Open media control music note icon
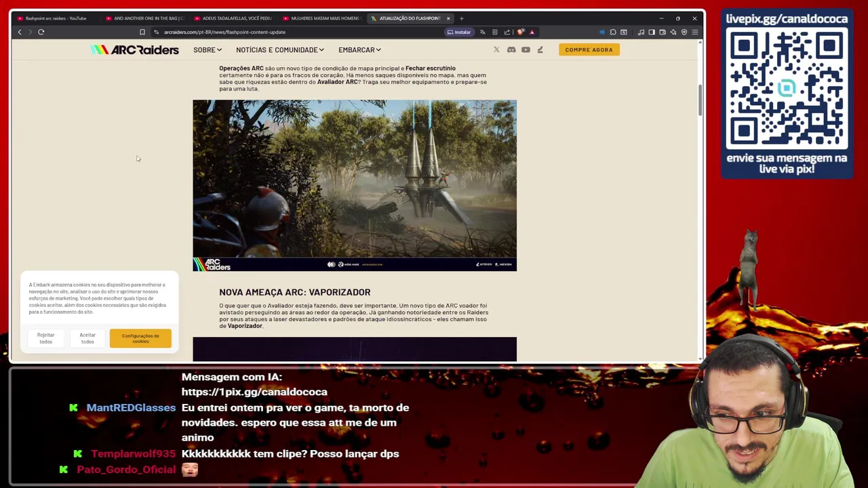 [641, 32]
